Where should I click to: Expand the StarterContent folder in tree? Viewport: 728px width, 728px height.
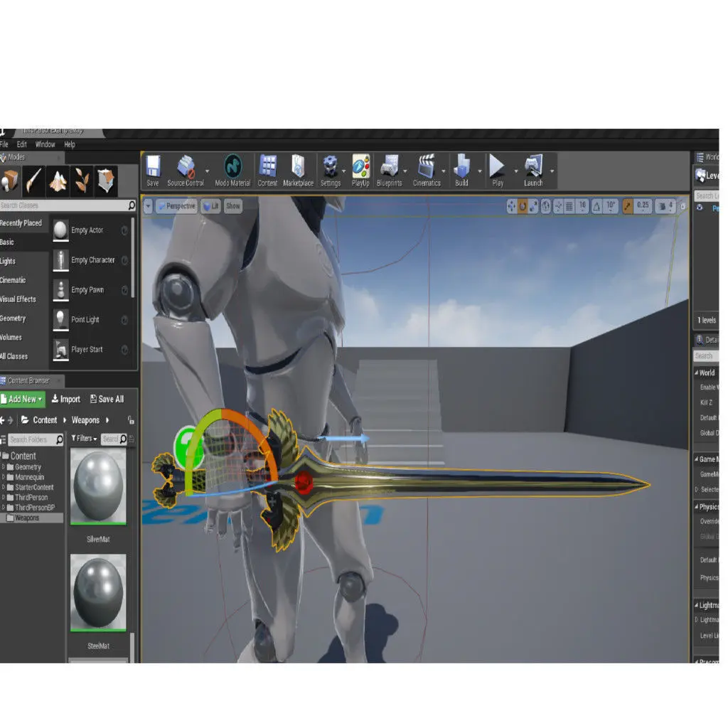click(x=4, y=488)
